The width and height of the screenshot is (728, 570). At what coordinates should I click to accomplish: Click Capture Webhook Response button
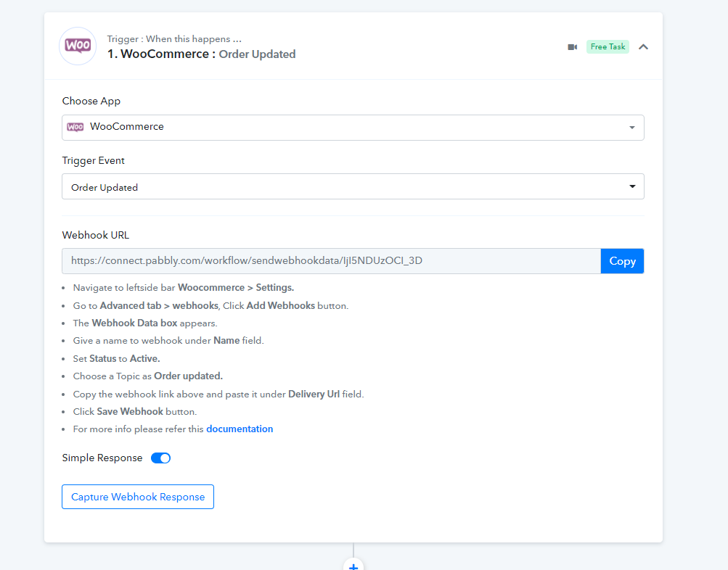click(138, 497)
